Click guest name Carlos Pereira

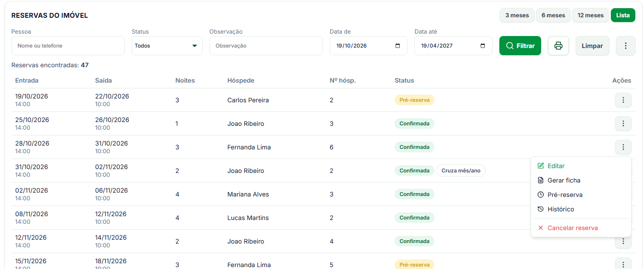click(248, 100)
